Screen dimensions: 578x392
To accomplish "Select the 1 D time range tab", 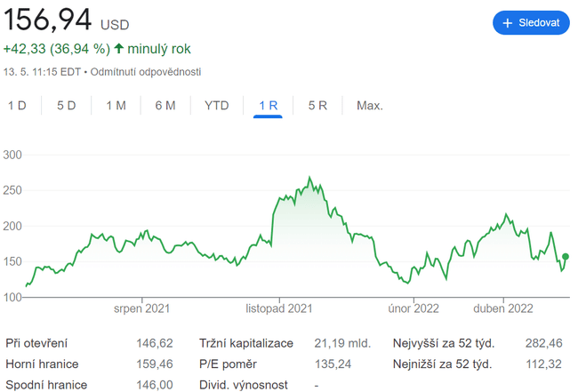I will point(18,106).
